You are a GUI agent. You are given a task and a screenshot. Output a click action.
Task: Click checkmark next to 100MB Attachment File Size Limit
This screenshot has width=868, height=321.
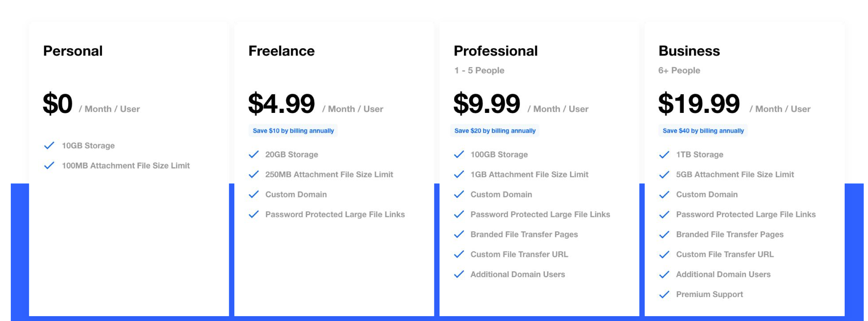49,165
